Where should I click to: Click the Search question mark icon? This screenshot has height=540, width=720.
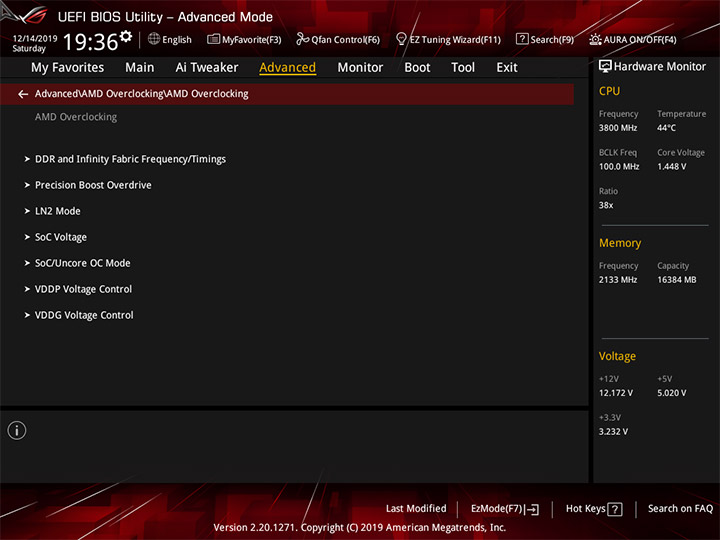point(522,39)
